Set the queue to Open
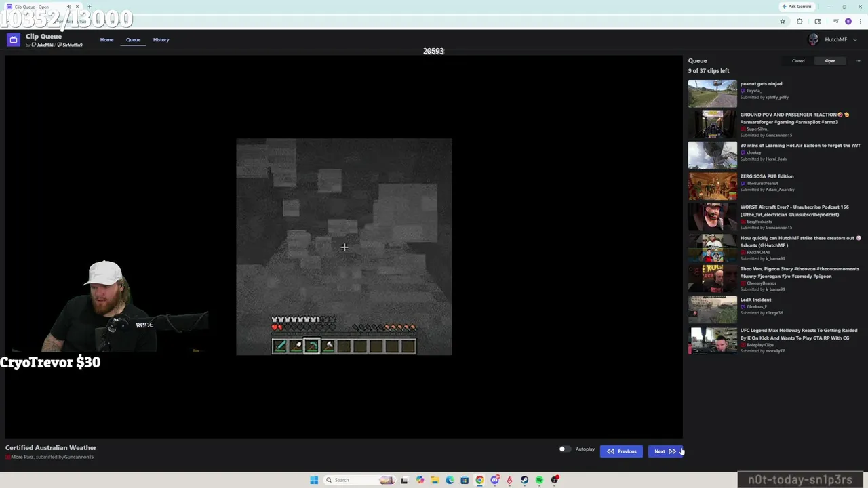 (x=830, y=61)
